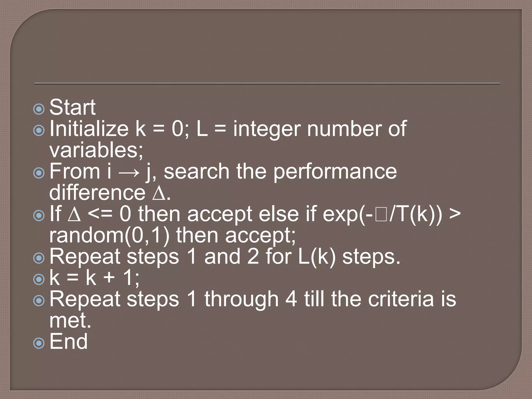Viewport: 532px width, 399px height.
Task: Click the bullet icon beside Initialize k = 0
Action: coord(39,130)
